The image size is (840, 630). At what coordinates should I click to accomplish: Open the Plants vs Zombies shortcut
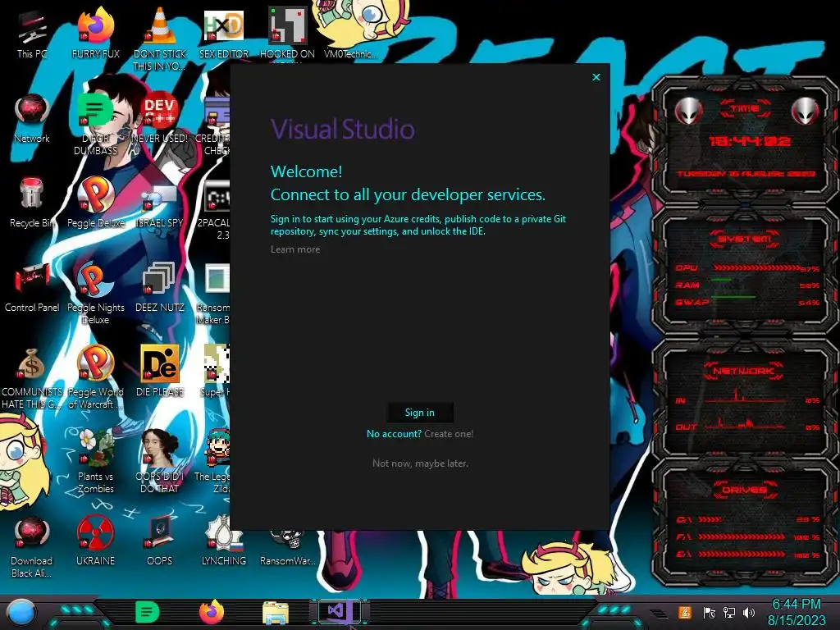(x=95, y=463)
